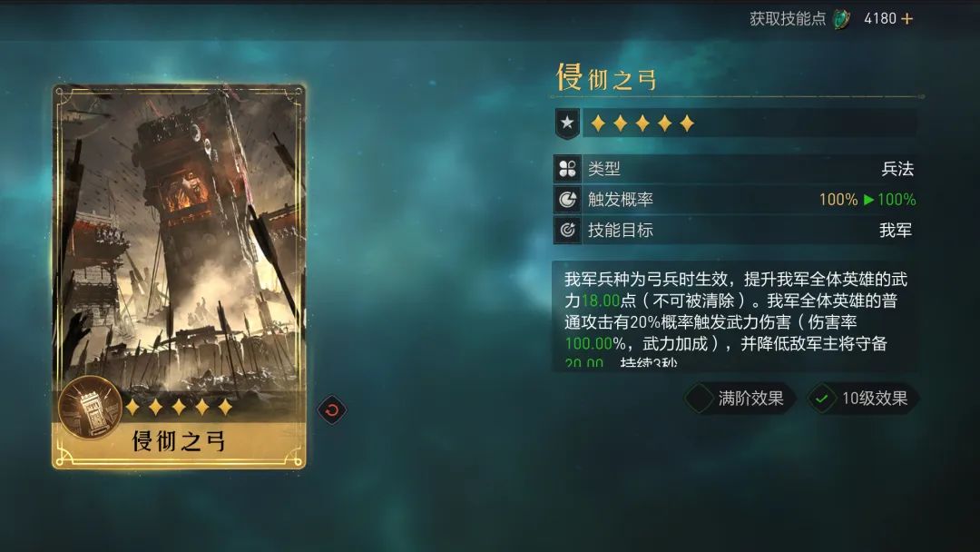Click the 4180 skill point counter
The height and width of the screenshot is (552, 980).
click(880, 19)
